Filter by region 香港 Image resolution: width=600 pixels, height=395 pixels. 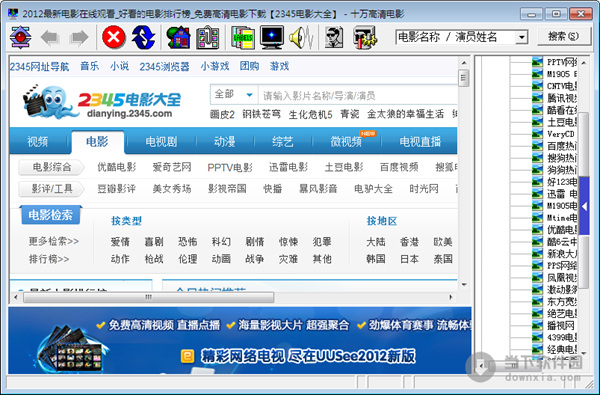(x=409, y=242)
